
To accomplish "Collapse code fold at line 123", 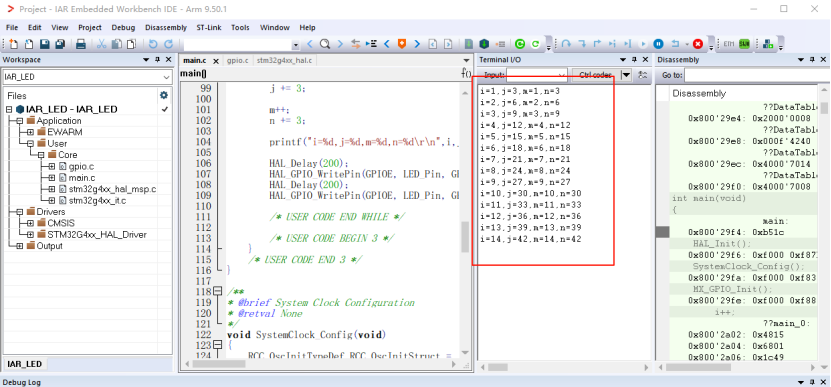I will click(218, 345).
